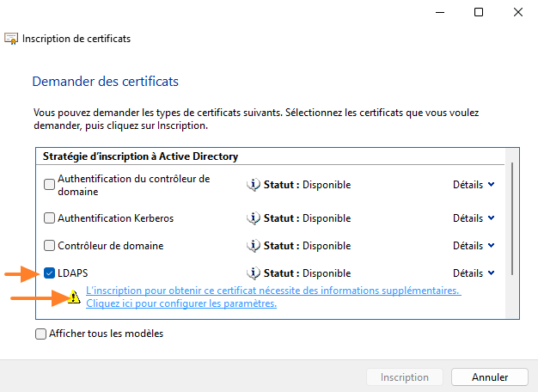Check Authentification du contrôleur de domaine box
The image size is (538, 392).
(50, 184)
